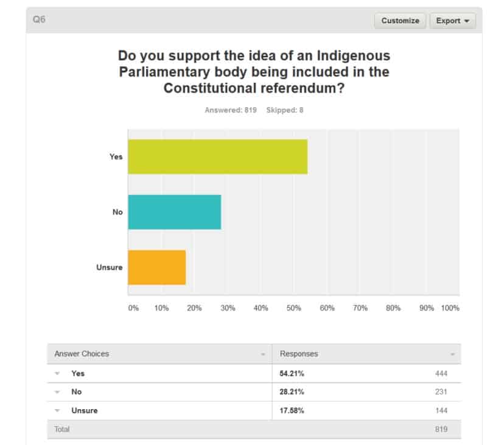Open the Export dropdown menu
This screenshot has height=445, width=504.
point(452,21)
